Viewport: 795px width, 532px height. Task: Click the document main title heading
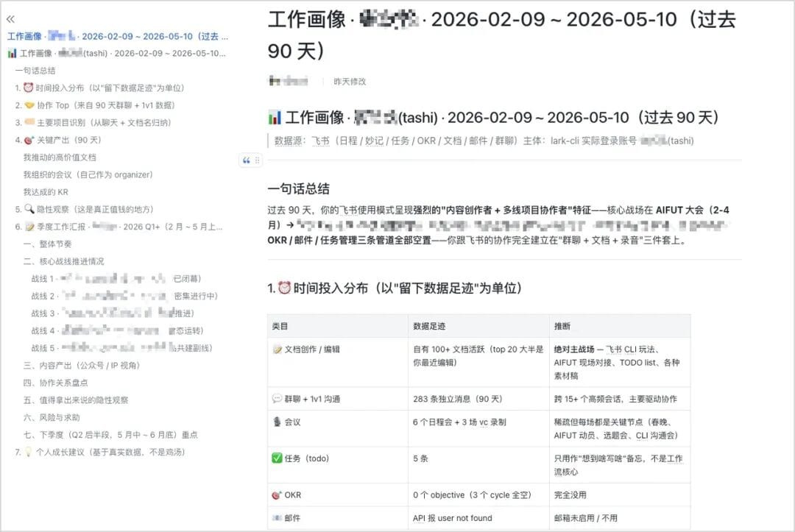click(x=502, y=35)
